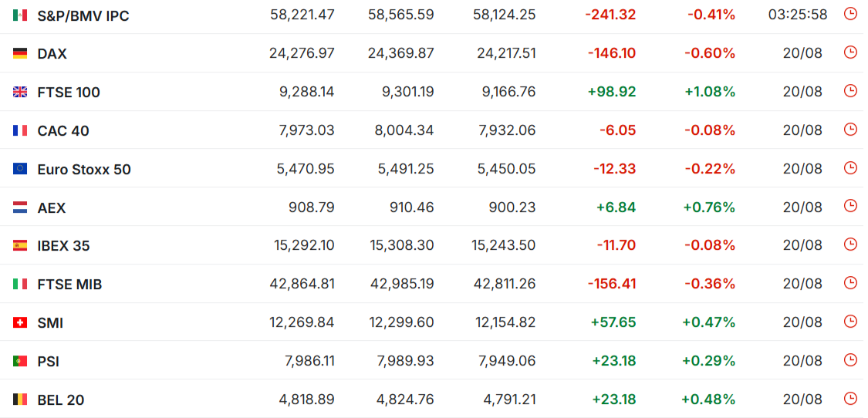Click the clock icon in the BEL 20 row
The width and height of the screenshot is (868, 418).
[849, 398]
